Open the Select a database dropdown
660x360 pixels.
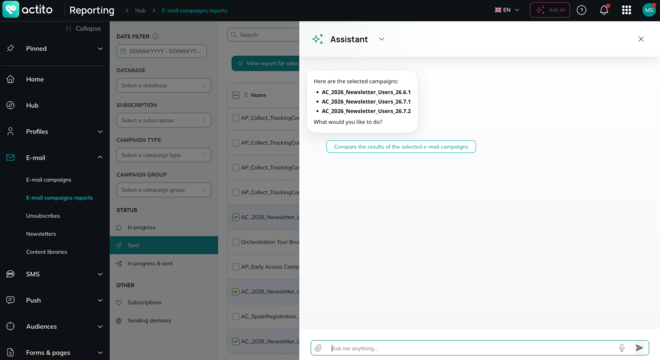coord(164,85)
